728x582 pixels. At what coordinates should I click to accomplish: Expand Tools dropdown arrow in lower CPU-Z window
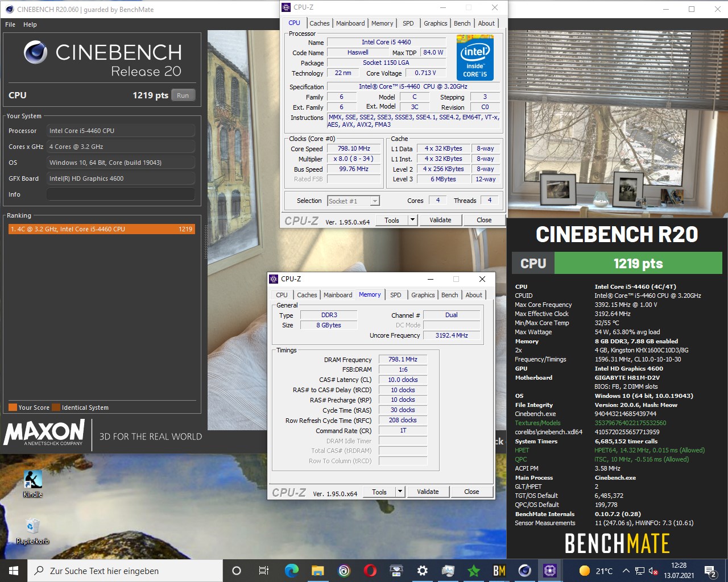pos(400,492)
